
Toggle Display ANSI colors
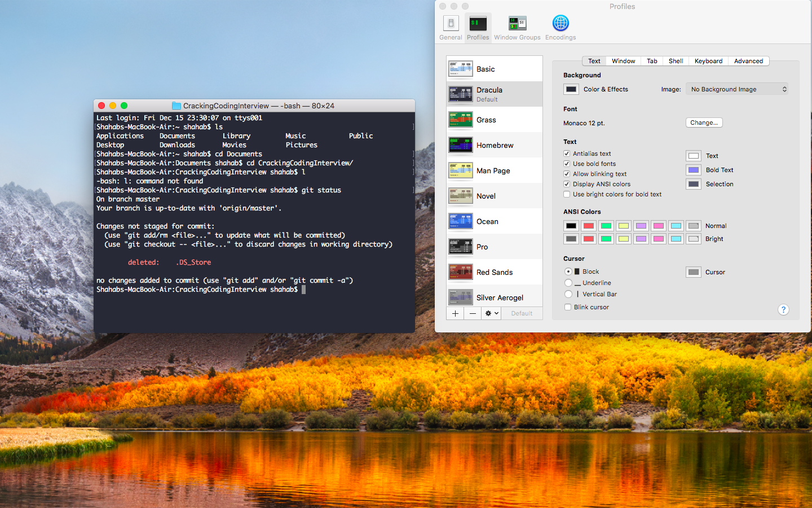(567, 184)
